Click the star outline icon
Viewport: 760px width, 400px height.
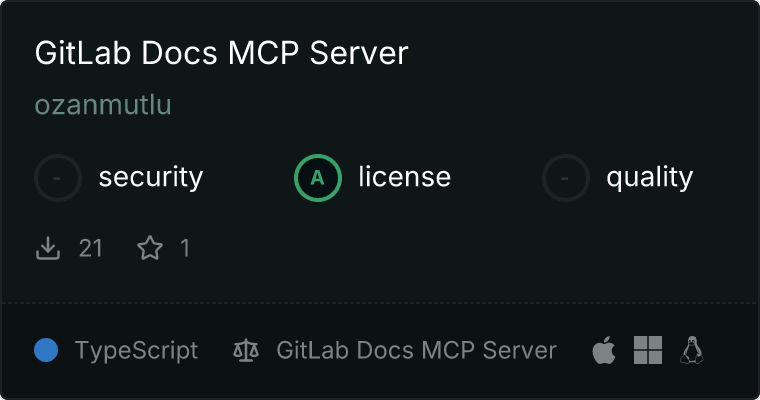click(x=150, y=248)
